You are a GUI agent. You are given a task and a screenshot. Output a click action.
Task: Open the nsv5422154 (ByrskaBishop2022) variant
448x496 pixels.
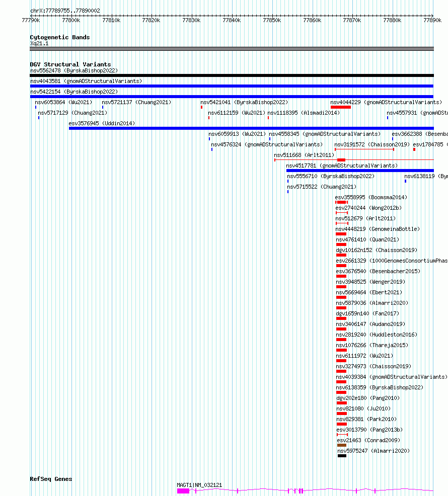point(74,92)
